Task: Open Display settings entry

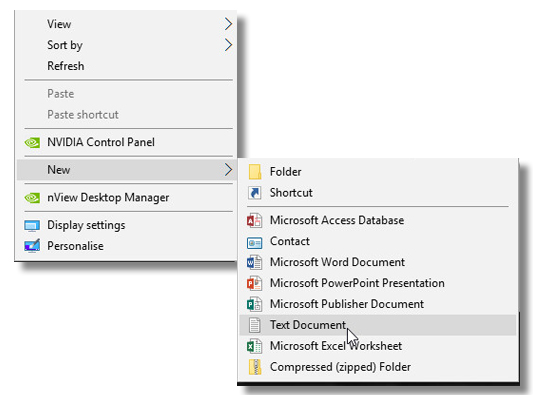Action: 126,225
